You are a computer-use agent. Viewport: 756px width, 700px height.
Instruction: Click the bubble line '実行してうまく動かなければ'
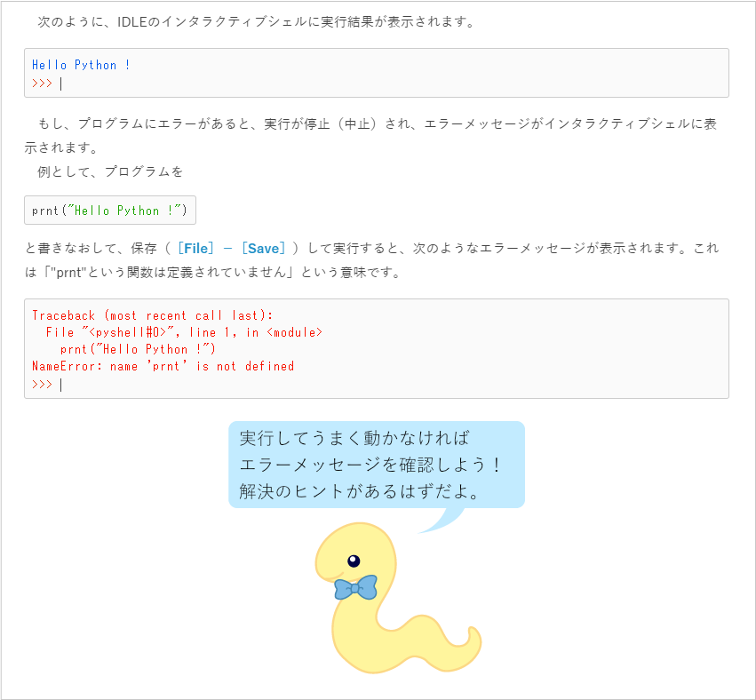(x=354, y=438)
